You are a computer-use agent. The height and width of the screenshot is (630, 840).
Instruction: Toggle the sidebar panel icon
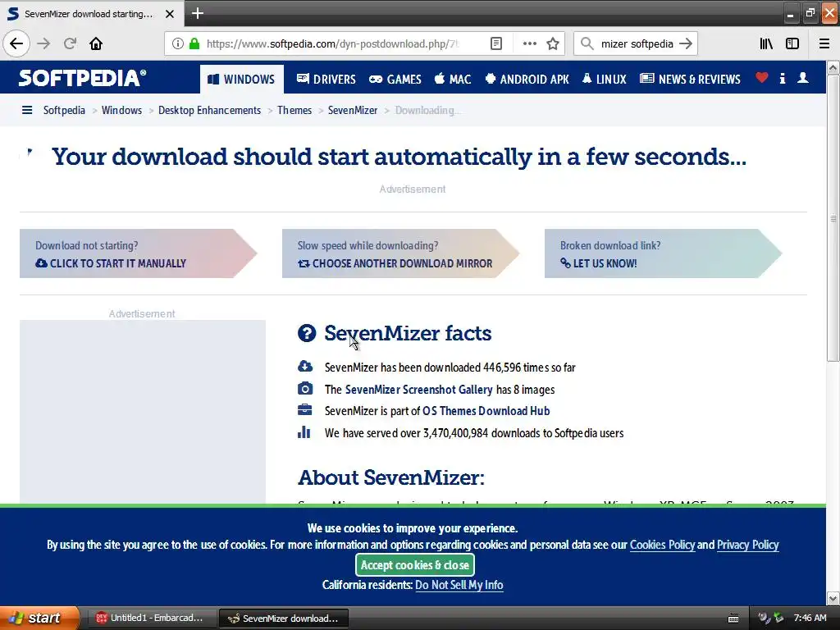click(x=792, y=44)
